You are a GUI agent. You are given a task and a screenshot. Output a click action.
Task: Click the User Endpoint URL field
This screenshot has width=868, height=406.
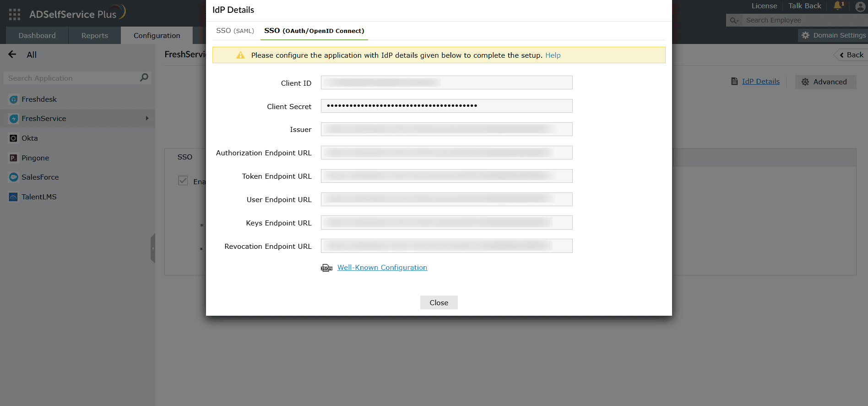pyautogui.click(x=447, y=199)
